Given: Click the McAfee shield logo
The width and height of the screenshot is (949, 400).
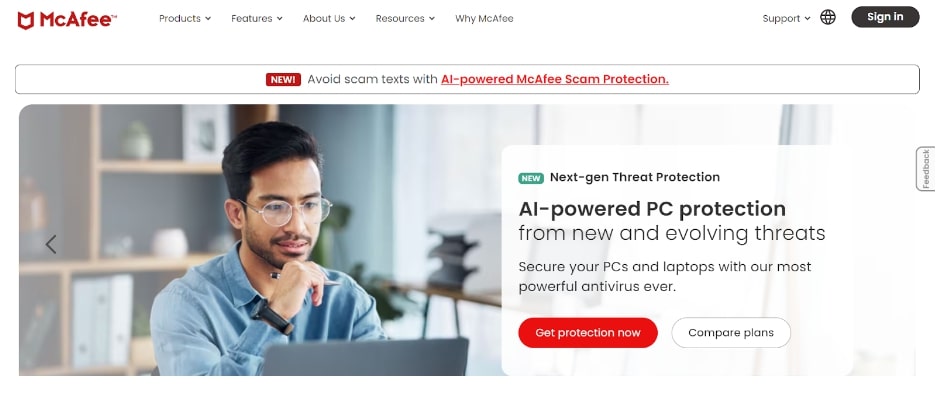Looking at the screenshot, I should coord(25,20).
